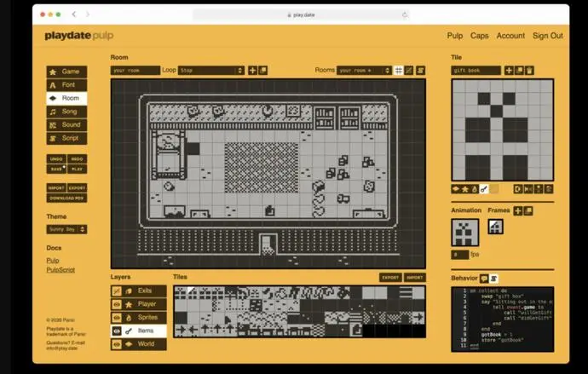The image size is (588, 374).
Task: Click the sidebar Import button
Action: pos(56,187)
